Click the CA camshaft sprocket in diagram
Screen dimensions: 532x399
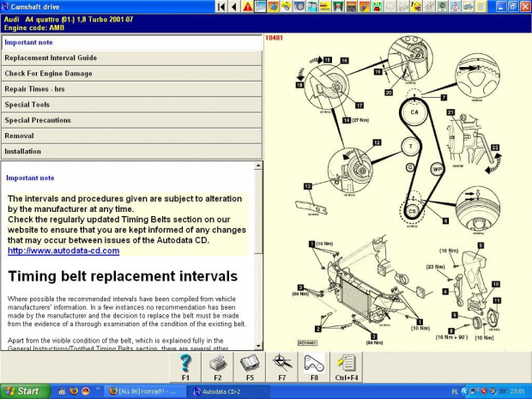(414, 112)
